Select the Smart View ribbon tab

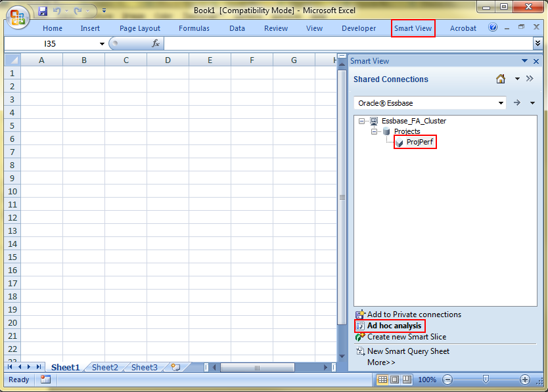point(413,28)
